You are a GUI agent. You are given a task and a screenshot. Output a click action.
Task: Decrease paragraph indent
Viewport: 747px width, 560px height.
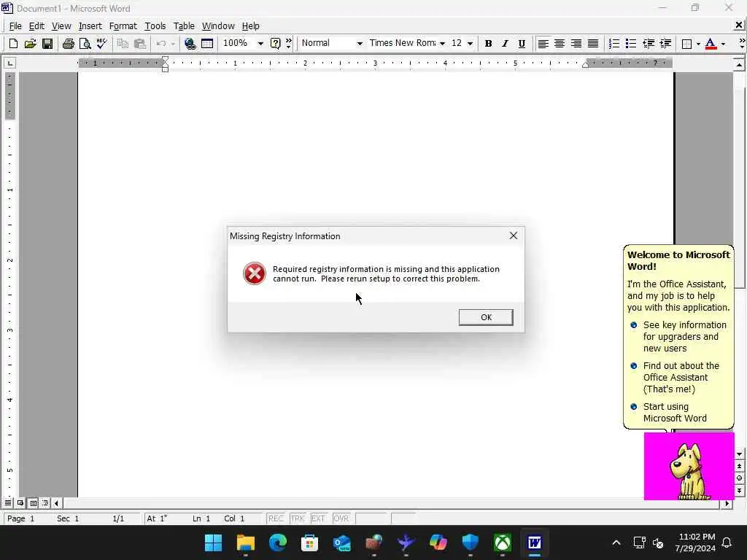tap(649, 44)
